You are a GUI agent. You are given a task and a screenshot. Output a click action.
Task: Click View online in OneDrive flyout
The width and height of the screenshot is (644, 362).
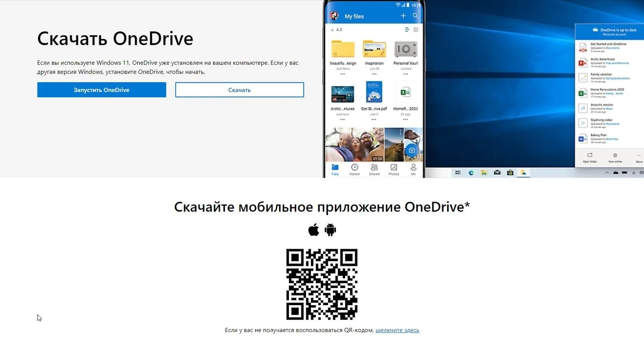615,158
